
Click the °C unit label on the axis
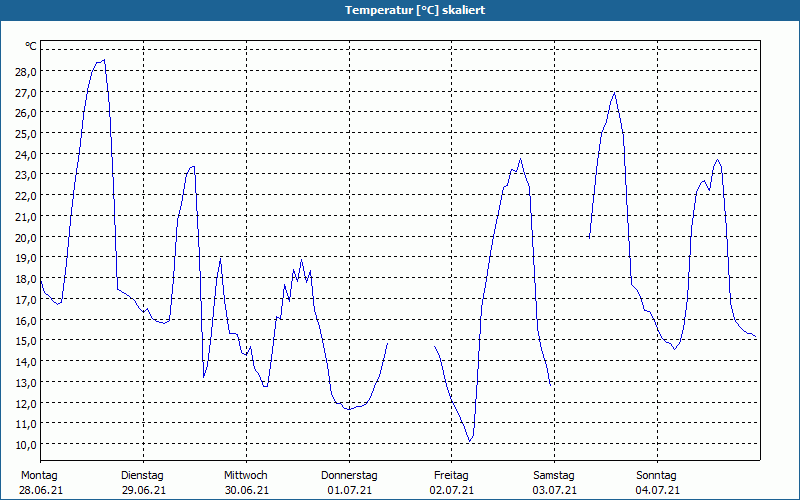click(x=31, y=46)
